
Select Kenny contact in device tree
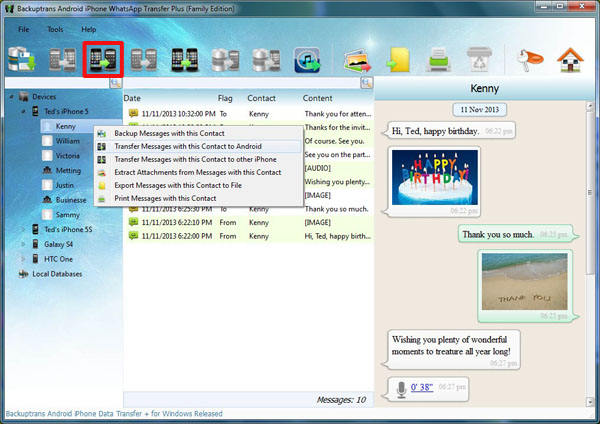[65, 126]
